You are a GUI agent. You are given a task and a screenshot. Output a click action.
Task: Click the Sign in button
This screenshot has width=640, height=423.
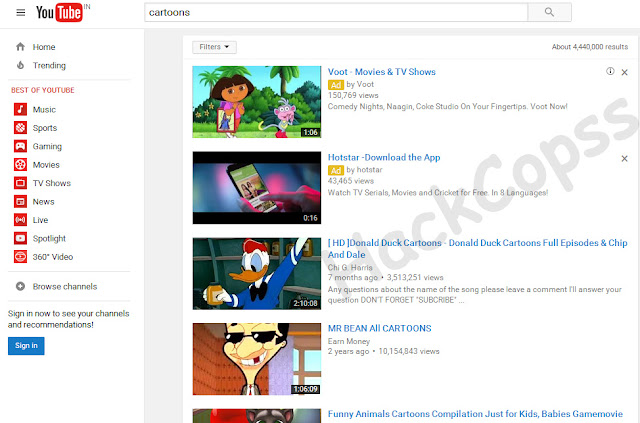(26, 345)
